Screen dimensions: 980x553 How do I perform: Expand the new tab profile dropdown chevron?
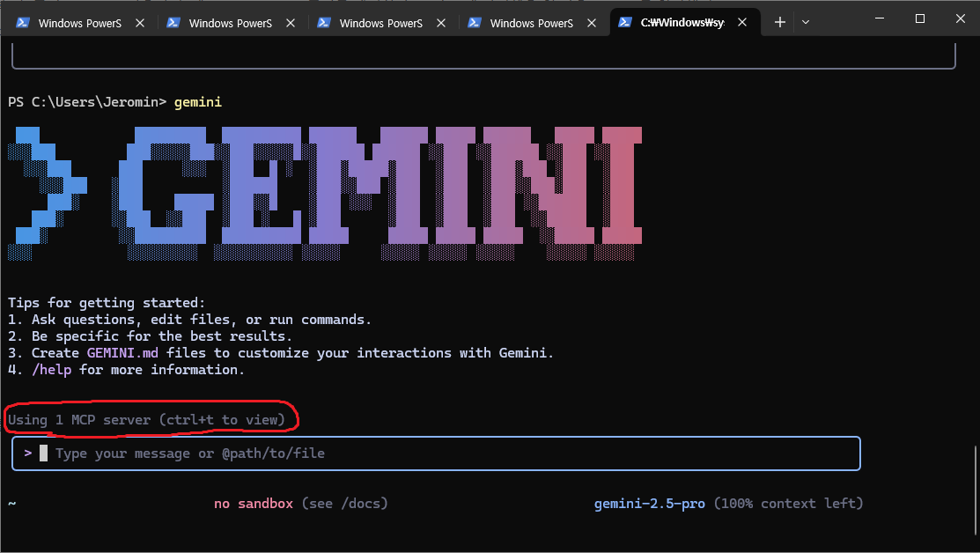coord(806,23)
